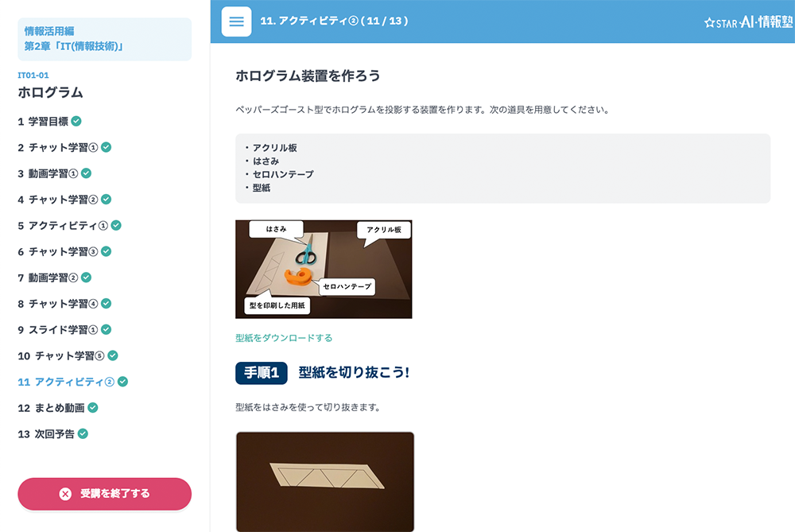Click the checkmark beside スライド学習①
795x532 pixels.
pos(106,330)
